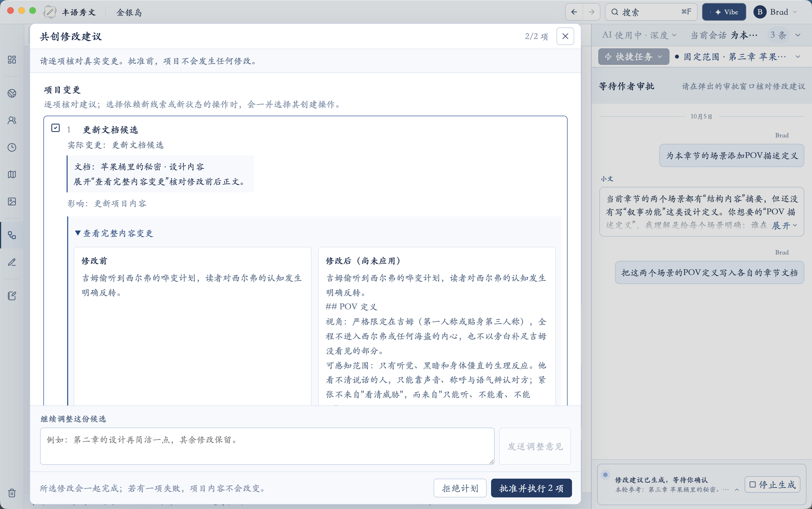The image size is (812, 509).
Task: Open the 快捷任务 dropdown
Action: click(634, 57)
